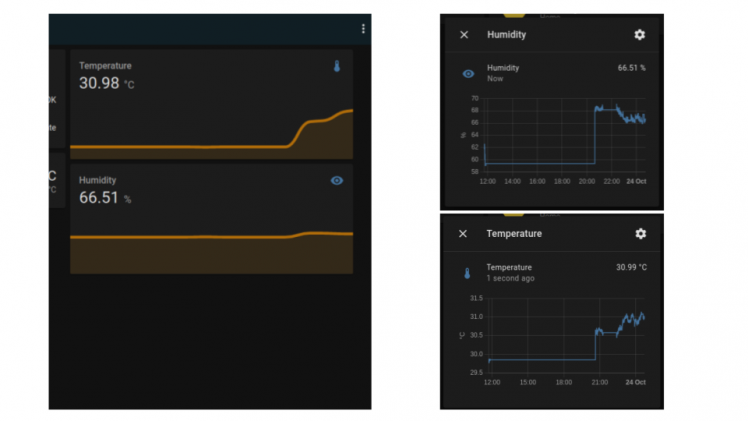Image resolution: width=748 pixels, height=421 pixels.
Task: Click the '30.98' value on Temperature card
Action: point(99,83)
